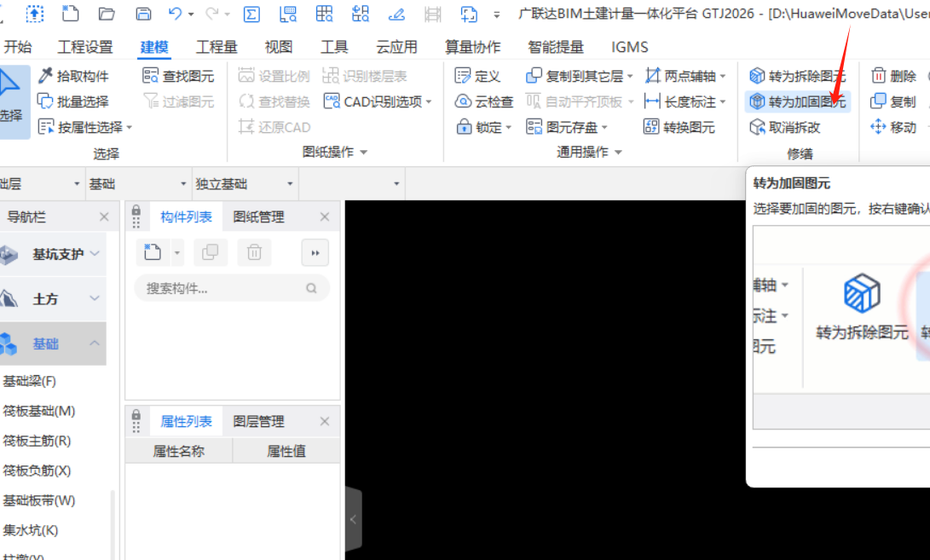Select the 拾取构件 tool
Image resolution: width=930 pixels, height=560 pixels.
click(x=73, y=76)
